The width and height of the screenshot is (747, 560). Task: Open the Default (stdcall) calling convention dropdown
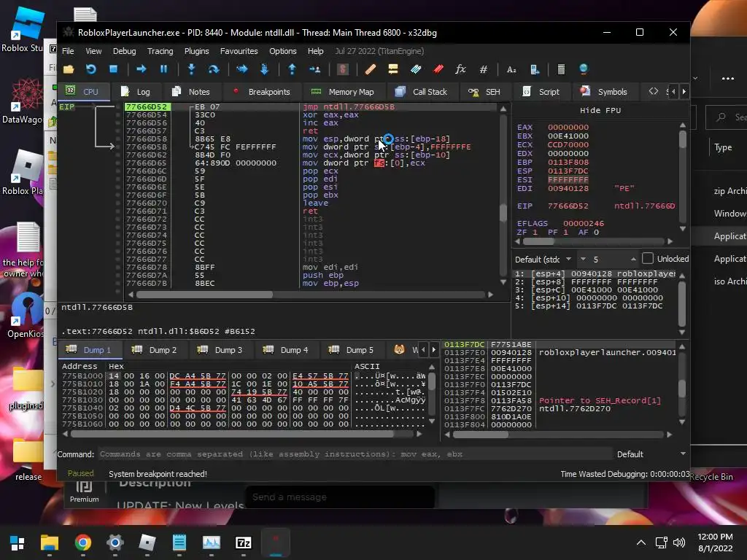pos(543,259)
